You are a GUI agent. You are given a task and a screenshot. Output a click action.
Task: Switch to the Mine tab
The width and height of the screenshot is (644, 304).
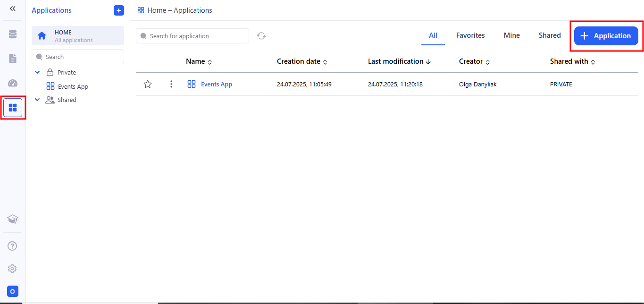click(x=511, y=35)
